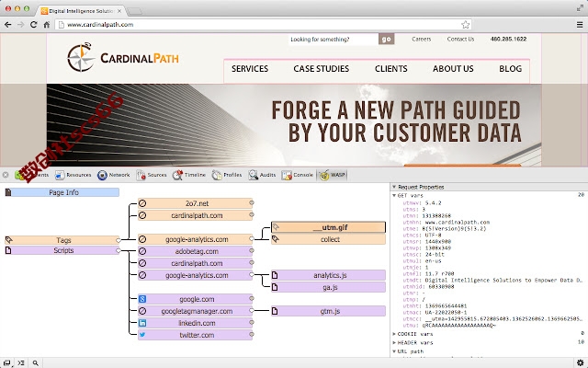Click the linkedin.com script node
The width and height of the screenshot is (588, 368).
coord(195,323)
